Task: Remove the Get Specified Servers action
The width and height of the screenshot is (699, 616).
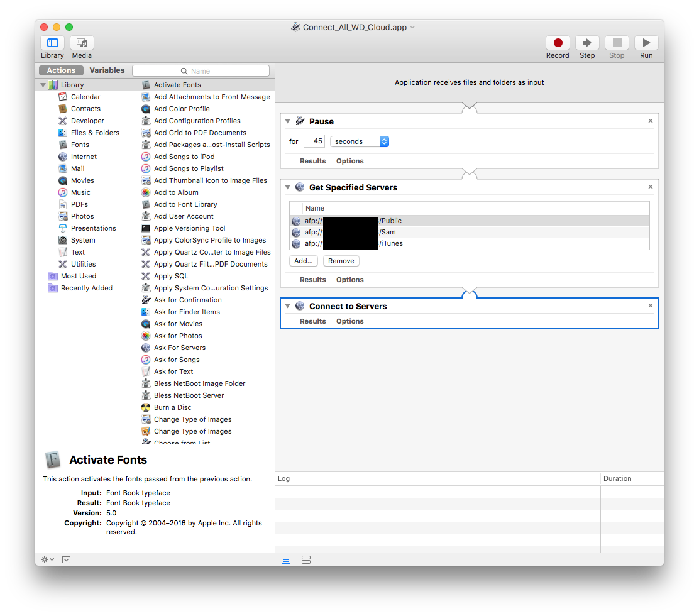Action: tap(651, 187)
